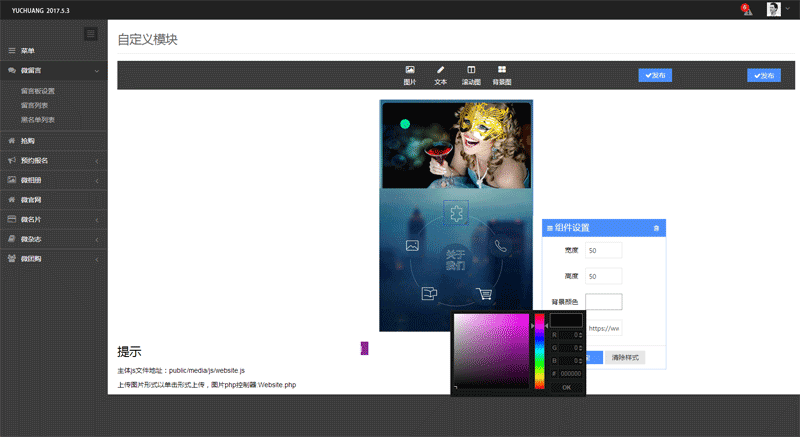The height and width of the screenshot is (437, 800).
Task: Open 留言板设置 submenu item
Action: click(38, 90)
